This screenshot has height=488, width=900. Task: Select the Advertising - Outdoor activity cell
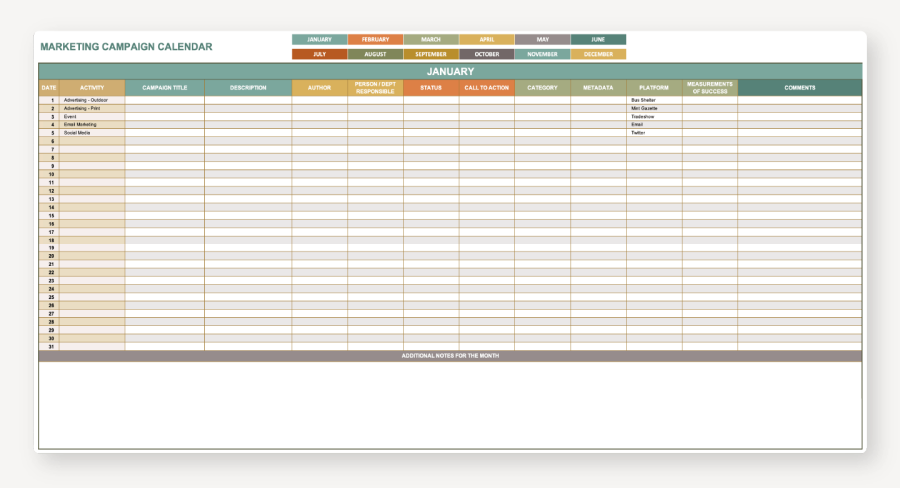[92, 100]
